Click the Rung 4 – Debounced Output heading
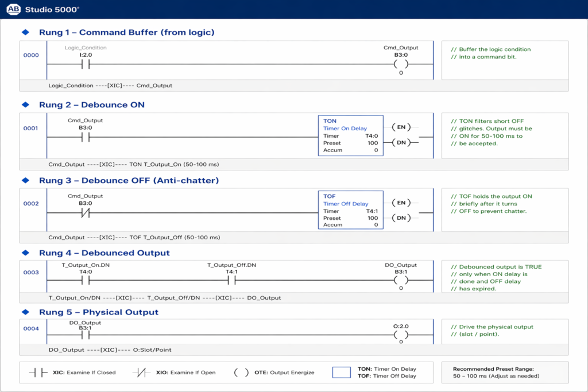The image size is (588, 392). pyautogui.click(x=104, y=253)
